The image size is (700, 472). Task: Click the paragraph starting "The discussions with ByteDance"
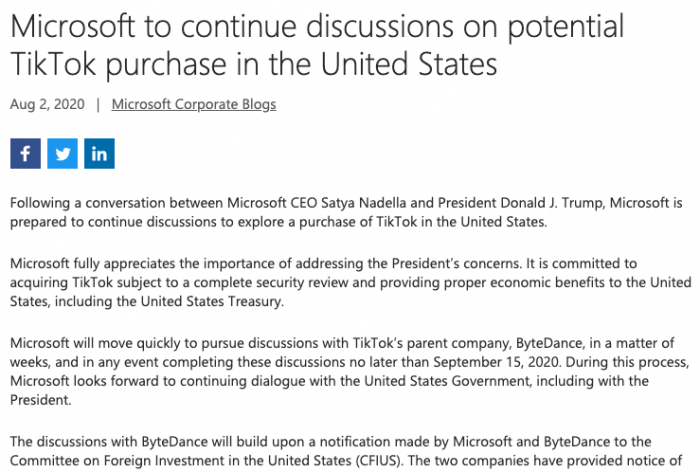pyautogui.click(x=340, y=452)
